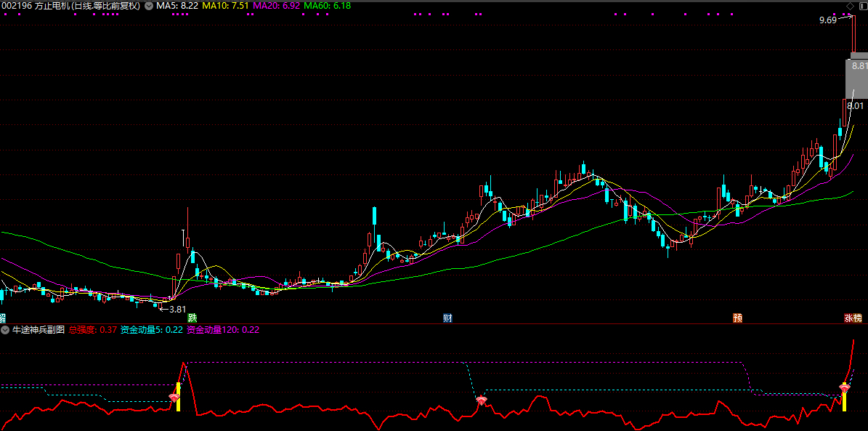This screenshot has height=431, width=868.
Task: Click the 财 financial marker on the axis
Action: (448, 318)
